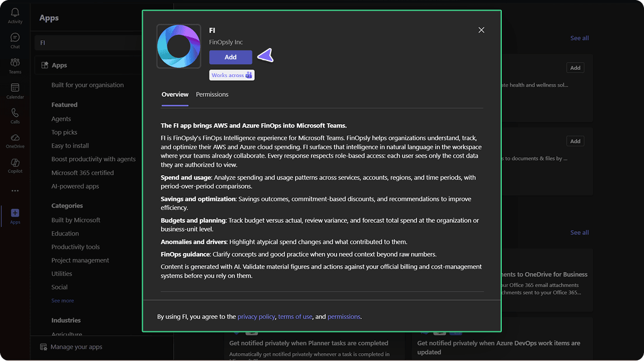This screenshot has height=361, width=644.
Task: Open the OneDrive for Business card title
Action: [544, 274]
